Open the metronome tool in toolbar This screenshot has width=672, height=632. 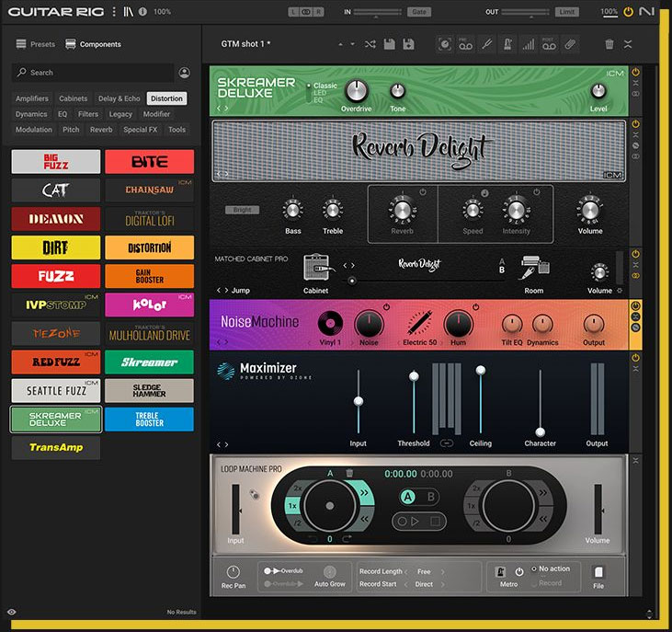(507, 44)
